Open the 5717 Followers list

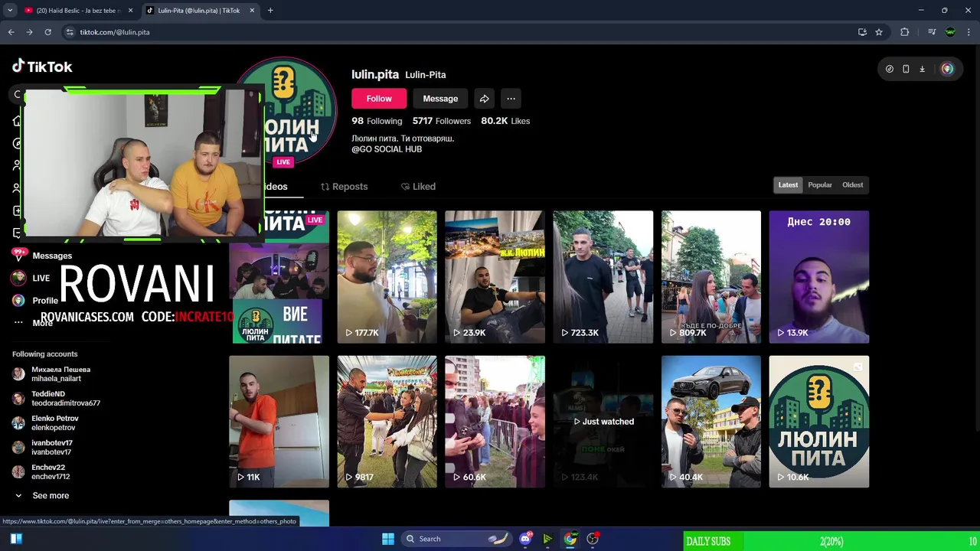441,121
